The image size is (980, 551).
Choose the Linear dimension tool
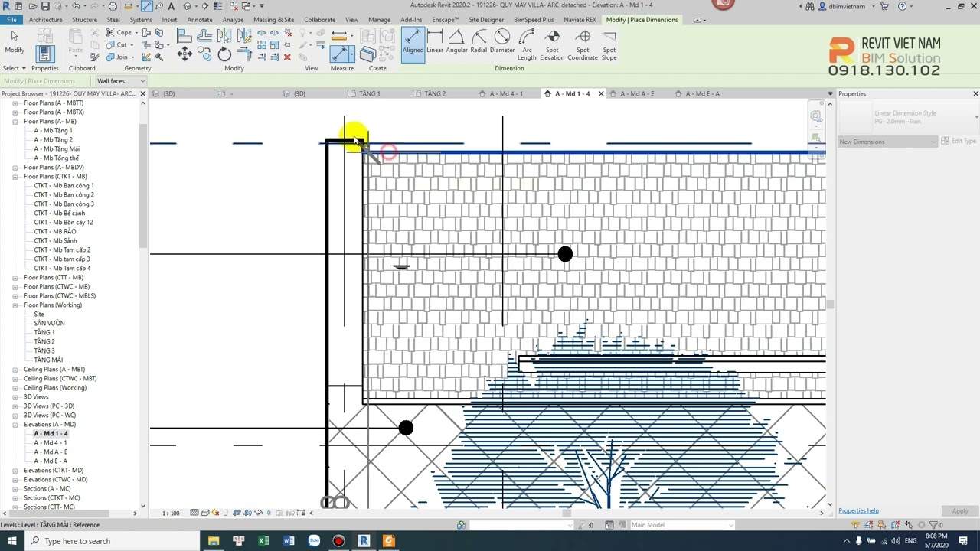[435, 42]
